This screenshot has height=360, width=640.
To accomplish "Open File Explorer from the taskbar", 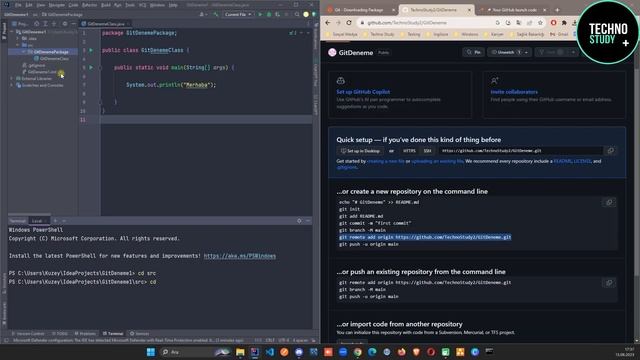I will coord(240,352).
